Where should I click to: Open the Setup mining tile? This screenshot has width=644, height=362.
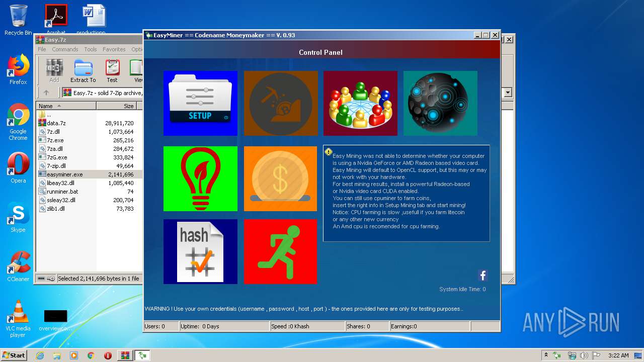pyautogui.click(x=200, y=103)
